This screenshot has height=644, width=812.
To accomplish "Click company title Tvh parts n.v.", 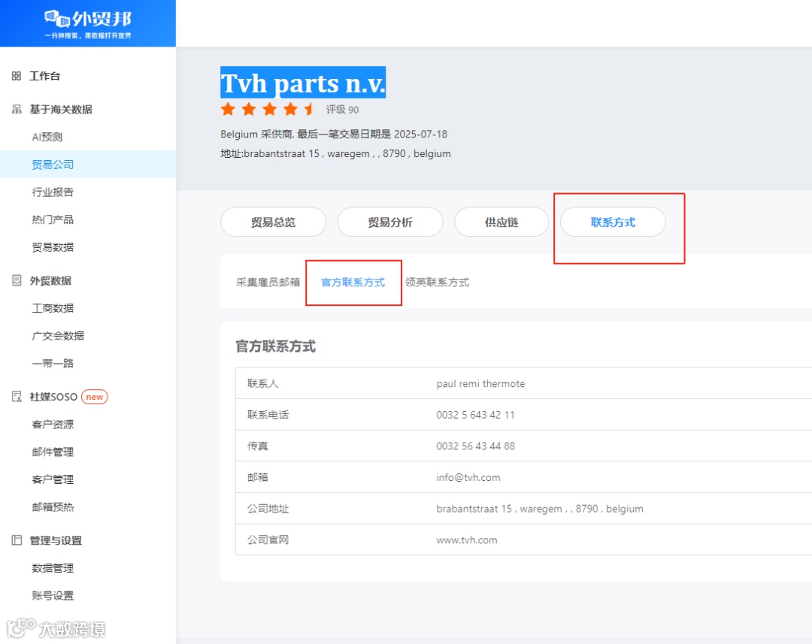I will 303,83.
